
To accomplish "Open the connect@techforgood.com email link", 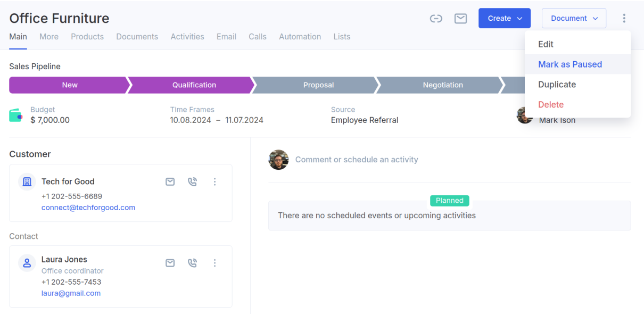I will click(x=88, y=208).
